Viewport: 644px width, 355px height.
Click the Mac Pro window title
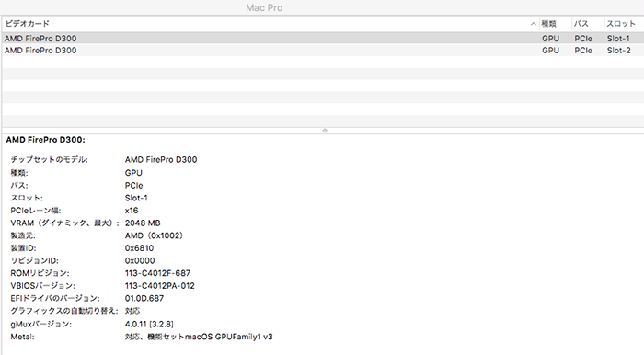(x=264, y=7)
